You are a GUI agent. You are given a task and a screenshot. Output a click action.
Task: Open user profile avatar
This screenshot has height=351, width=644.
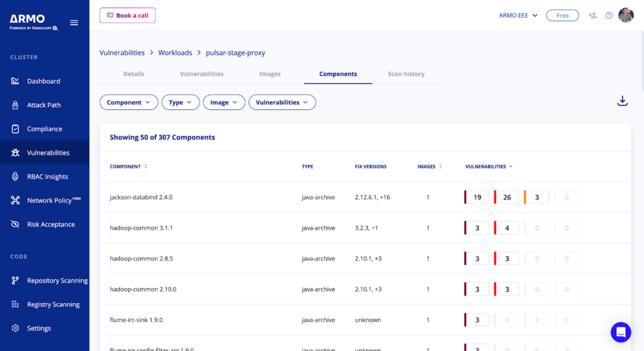click(x=626, y=16)
